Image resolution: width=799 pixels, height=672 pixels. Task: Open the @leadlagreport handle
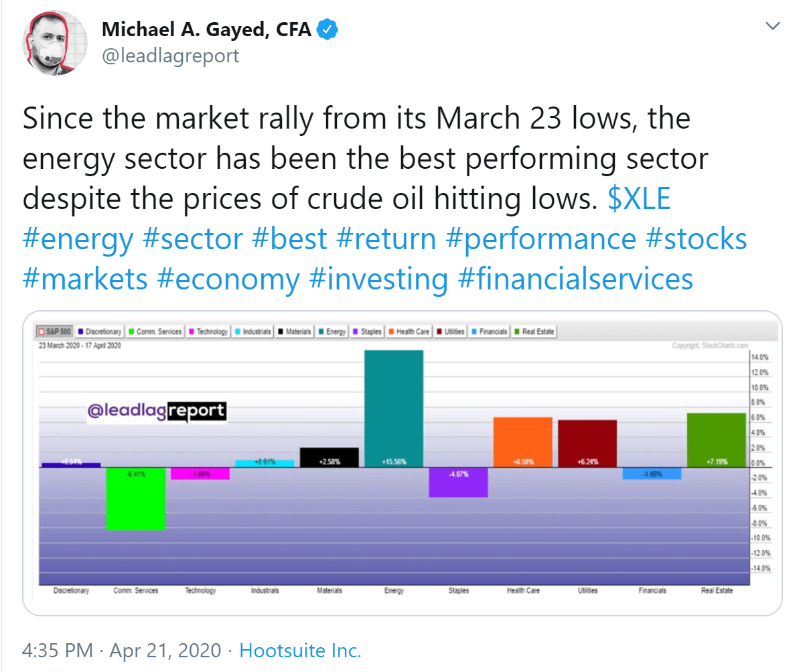click(170, 56)
